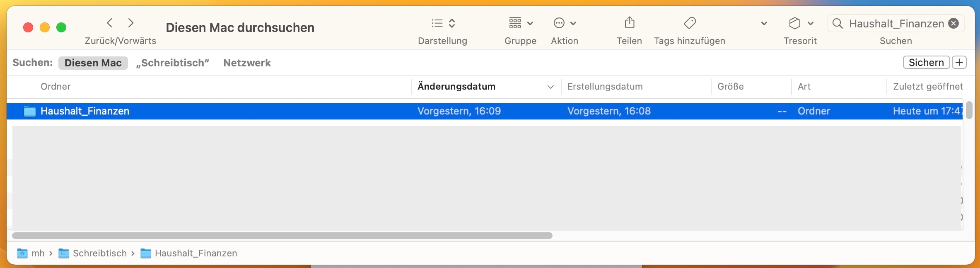980x268 pixels.
Task: Switch search scope to Diesen Mac
Action: [x=93, y=63]
